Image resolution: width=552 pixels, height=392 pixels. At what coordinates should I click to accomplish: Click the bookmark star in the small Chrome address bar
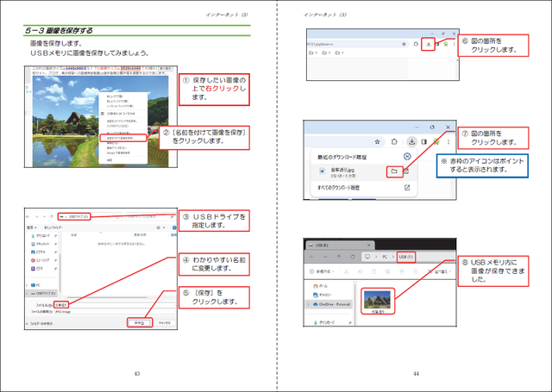(x=404, y=44)
